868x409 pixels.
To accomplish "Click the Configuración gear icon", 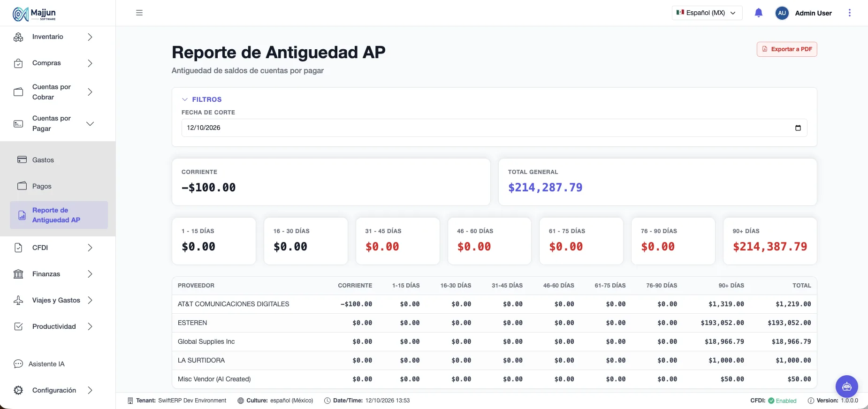I will tap(18, 390).
